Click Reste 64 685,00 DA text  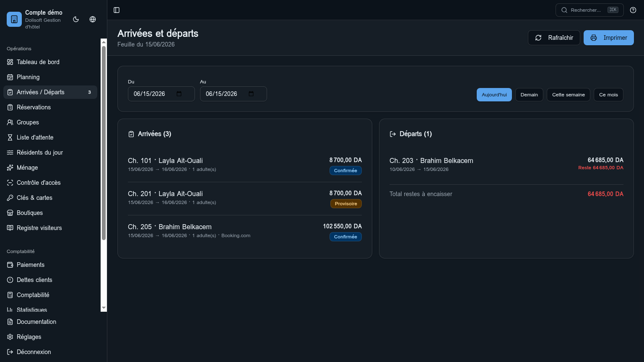point(601,168)
